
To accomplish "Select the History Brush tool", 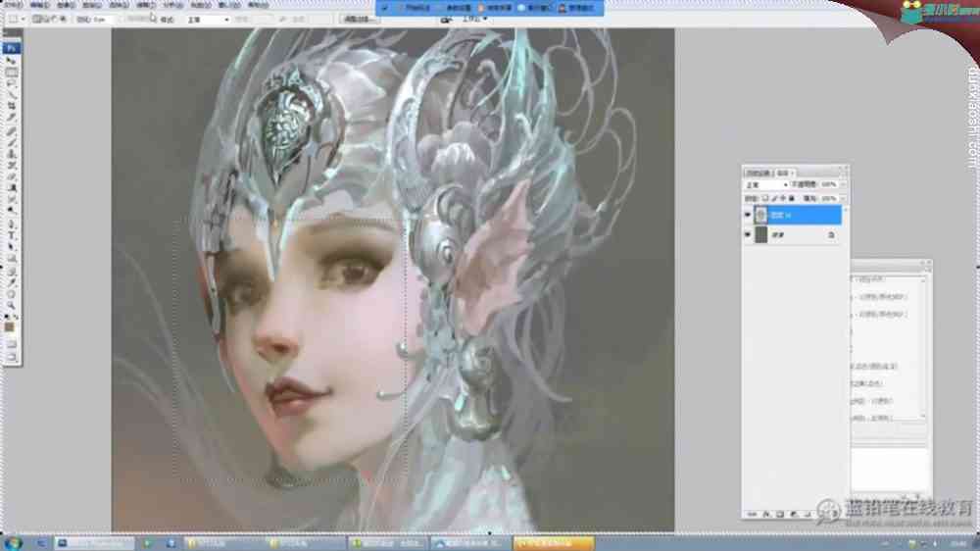I will click(x=11, y=165).
